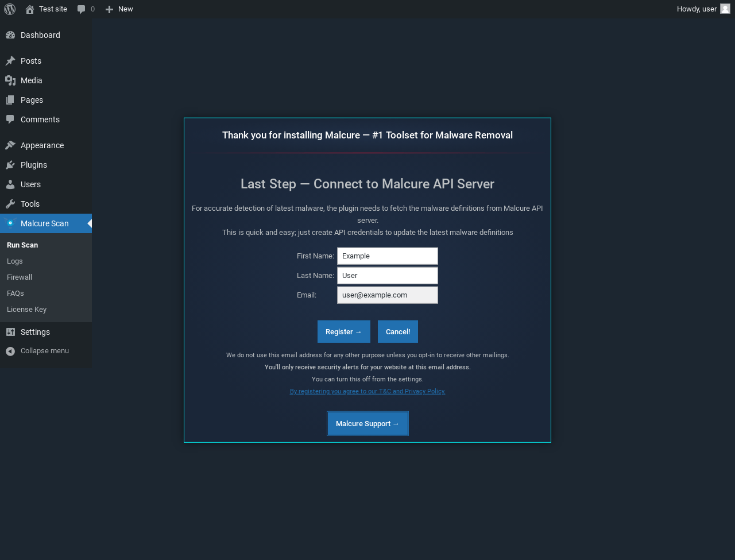Image resolution: width=735 pixels, height=560 pixels.
Task: Click the WordPress logo icon
Action: pos(10,9)
